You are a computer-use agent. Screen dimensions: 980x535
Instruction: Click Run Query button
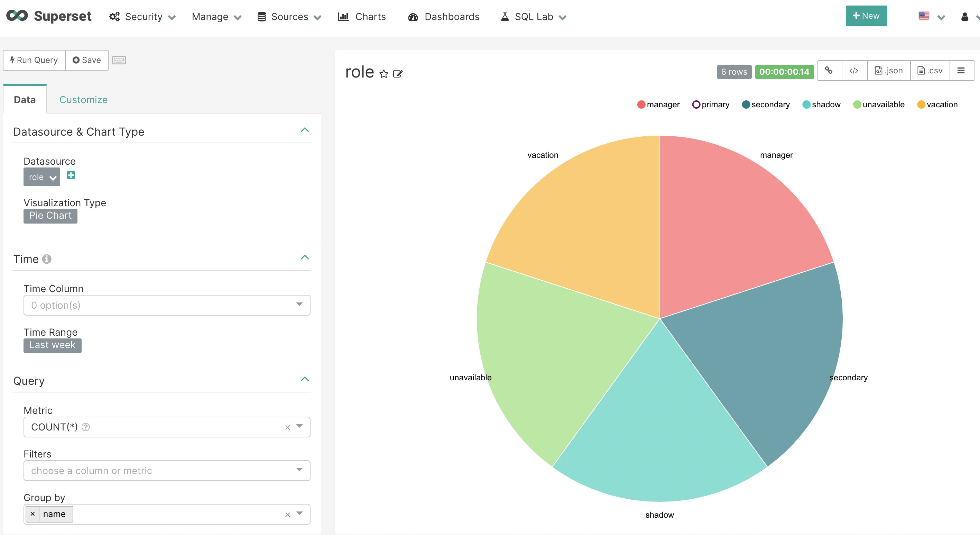pyautogui.click(x=34, y=60)
